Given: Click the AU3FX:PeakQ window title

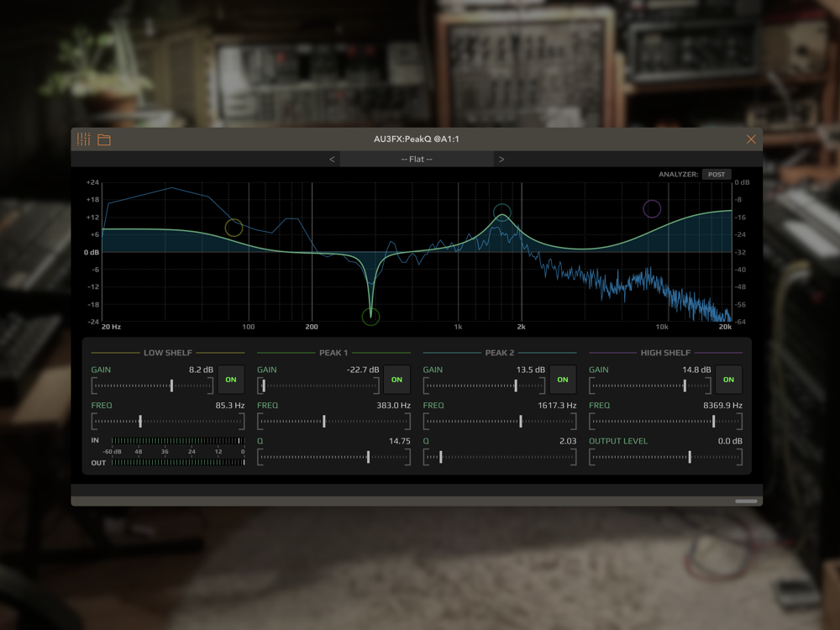Looking at the screenshot, I should 417,139.
